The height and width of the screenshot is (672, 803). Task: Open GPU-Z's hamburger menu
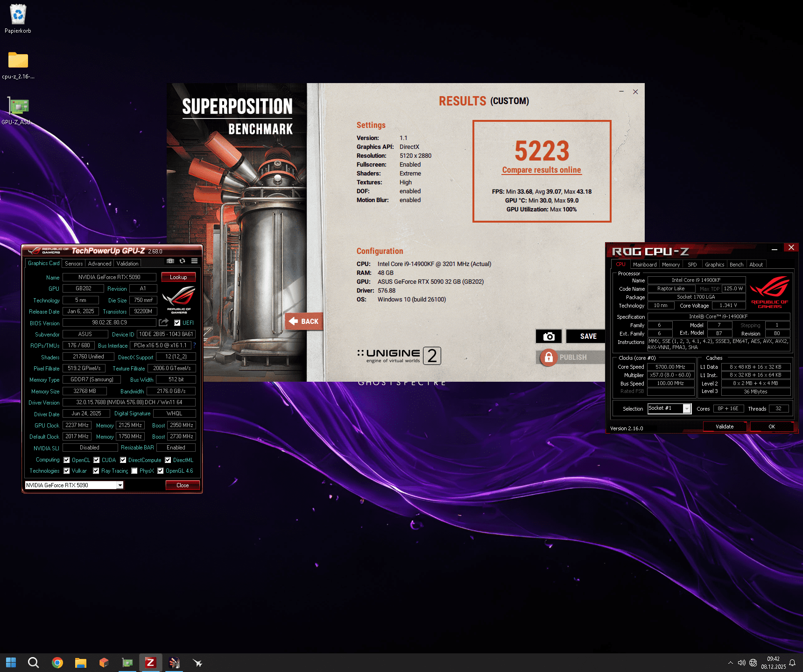(195, 261)
